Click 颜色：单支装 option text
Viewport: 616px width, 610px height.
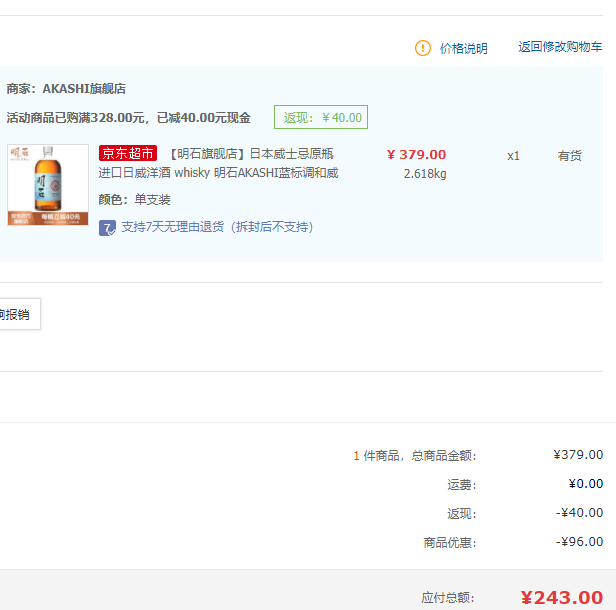(x=134, y=200)
